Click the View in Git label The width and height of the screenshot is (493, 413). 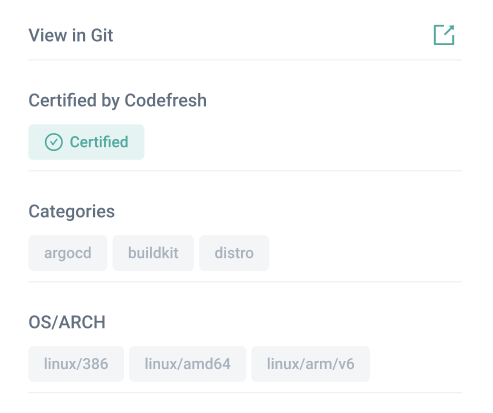tap(71, 35)
